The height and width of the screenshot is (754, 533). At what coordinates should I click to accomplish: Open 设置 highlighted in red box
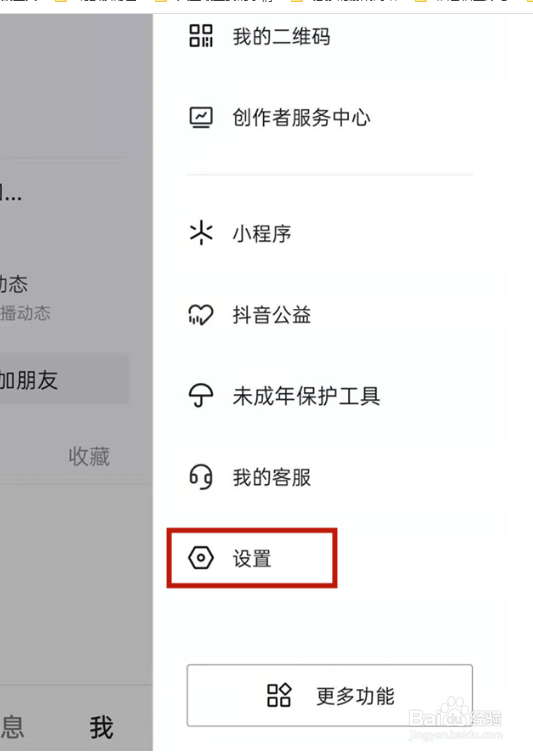(x=252, y=558)
